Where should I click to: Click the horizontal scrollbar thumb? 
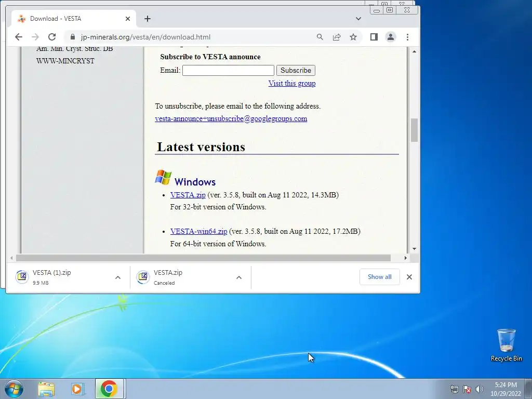[203, 258]
